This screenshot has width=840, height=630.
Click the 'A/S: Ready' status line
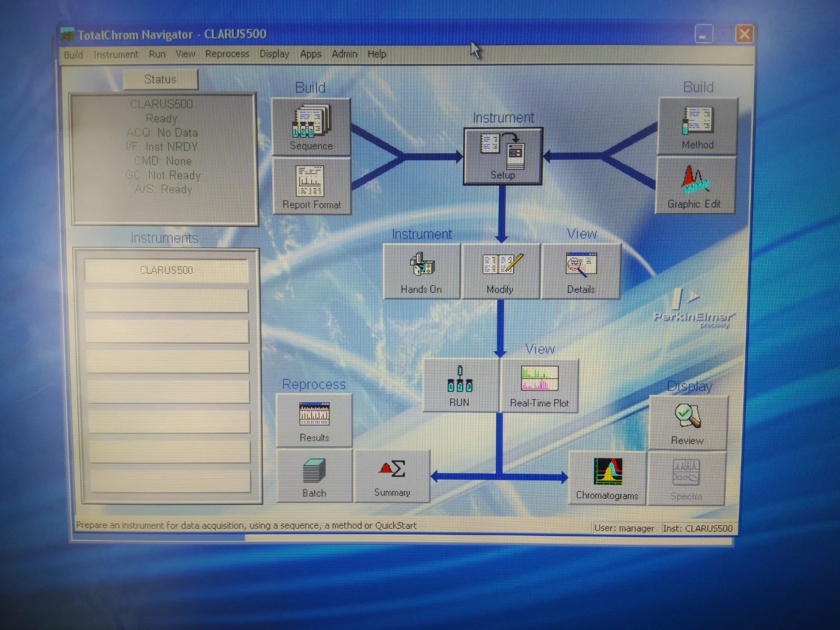[163, 190]
